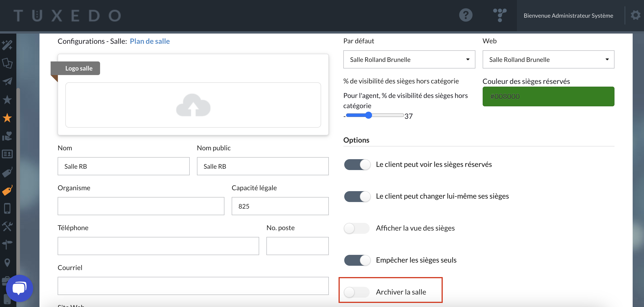Open the 'Par défaut' room dropdown
The width and height of the screenshot is (644, 307).
(x=409, y=59)
